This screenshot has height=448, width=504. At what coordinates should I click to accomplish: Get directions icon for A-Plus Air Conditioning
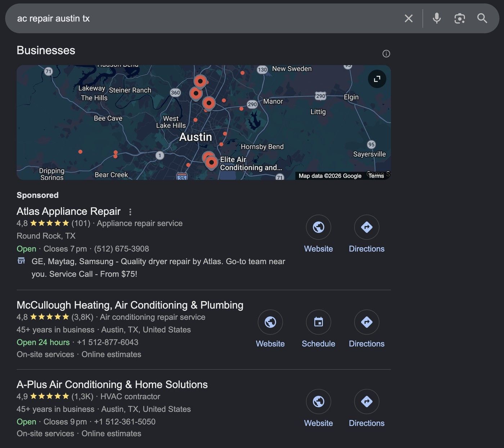point(367,402)
